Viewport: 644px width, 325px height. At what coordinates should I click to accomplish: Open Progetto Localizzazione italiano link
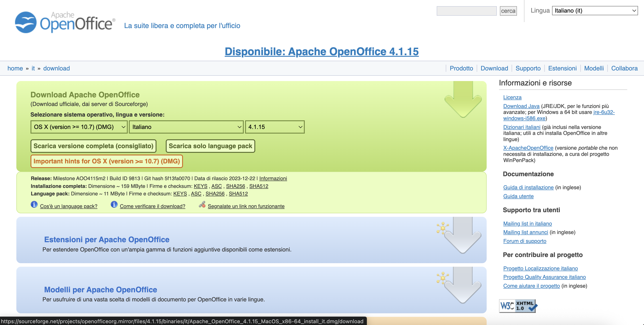[x=541, y=268]
